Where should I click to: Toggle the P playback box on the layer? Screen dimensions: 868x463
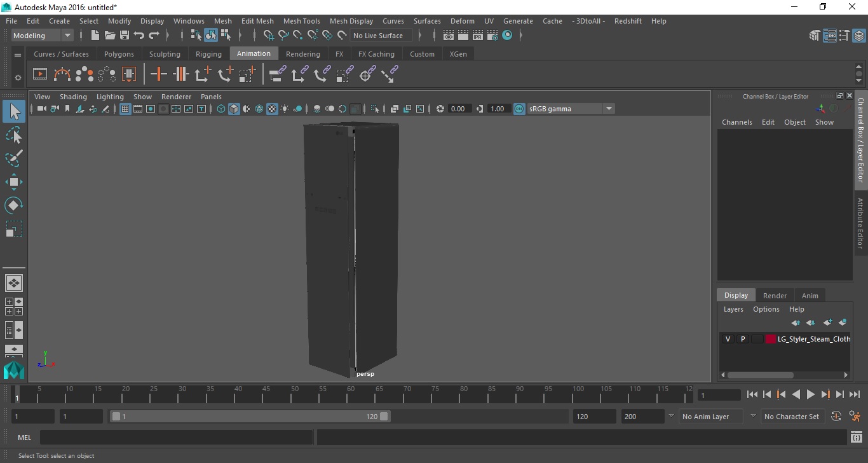pos(742,339)
